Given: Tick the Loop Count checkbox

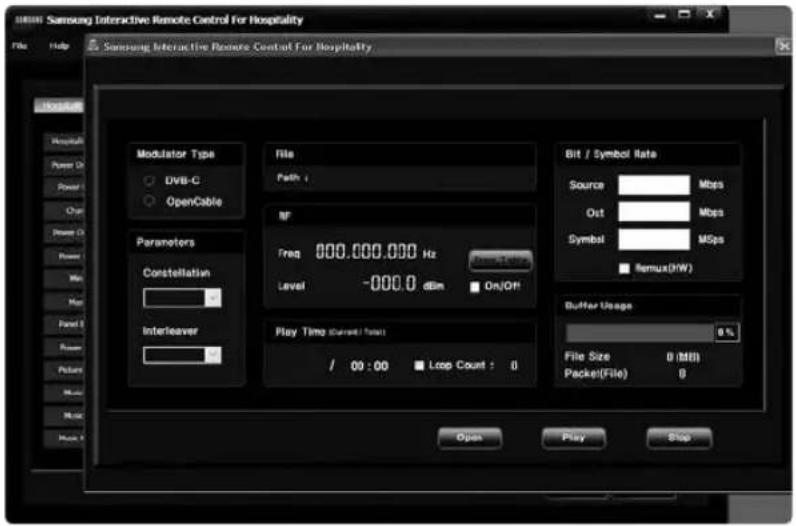Looking at the screenshot, I should [x=419, y=366].
